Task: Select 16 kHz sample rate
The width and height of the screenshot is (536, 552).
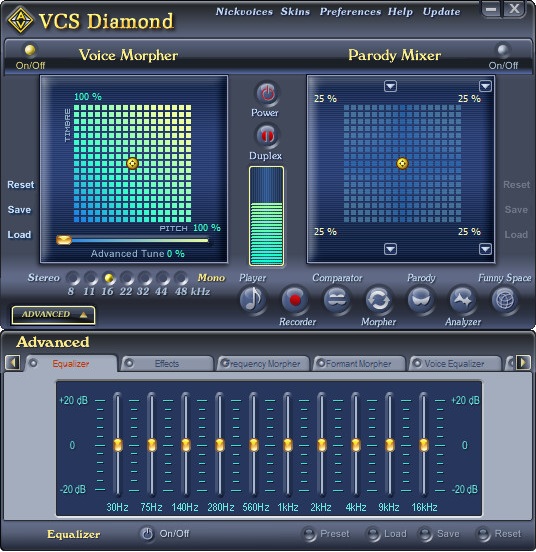Action: tap(109, 278)
